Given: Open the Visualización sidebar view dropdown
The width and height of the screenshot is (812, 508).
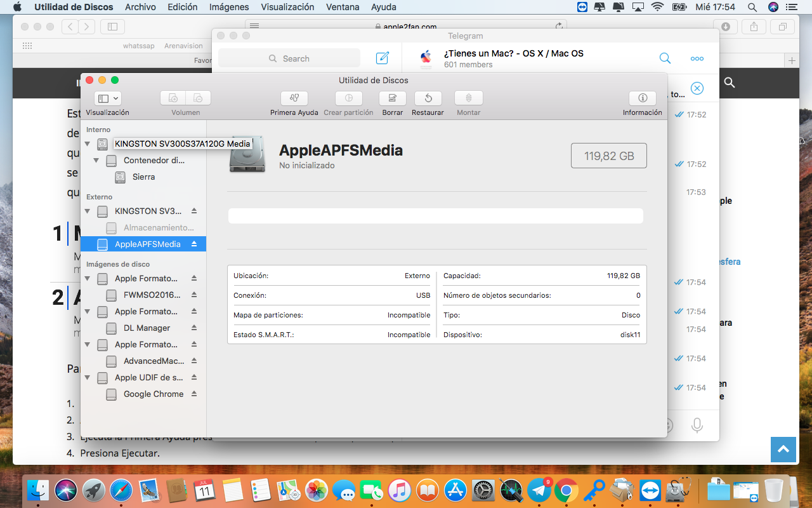Looking at the screenshot, I should pos(107,98).
